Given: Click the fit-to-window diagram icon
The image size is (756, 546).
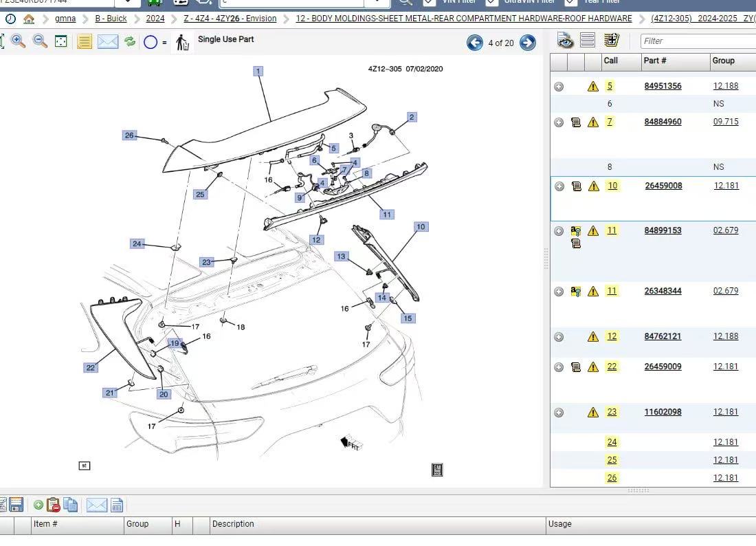Looking at the screenshot, I should [x=61, y=42].
